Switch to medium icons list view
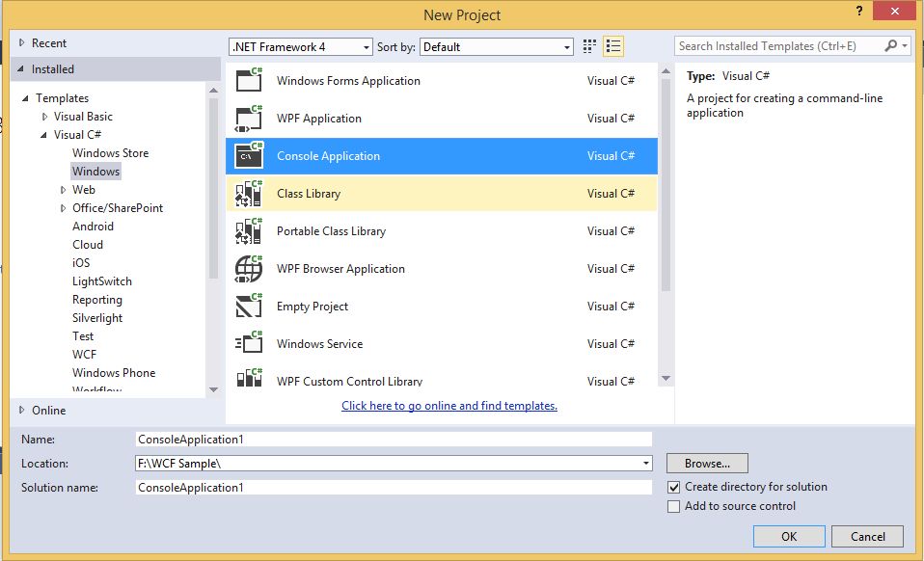Viewport: 924px width, 561px height. click(x=612, y=46)
